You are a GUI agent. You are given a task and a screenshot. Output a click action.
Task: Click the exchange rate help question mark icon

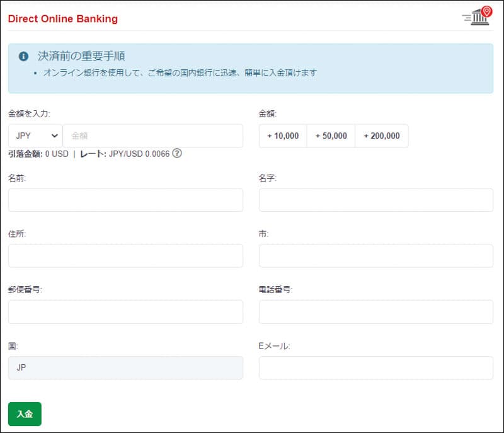click(177, 153)
